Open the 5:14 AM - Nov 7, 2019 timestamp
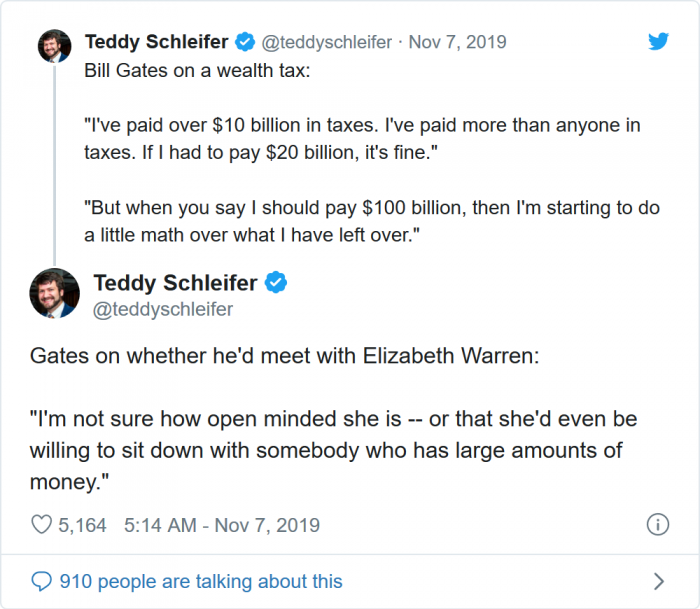 click(222, 524)
